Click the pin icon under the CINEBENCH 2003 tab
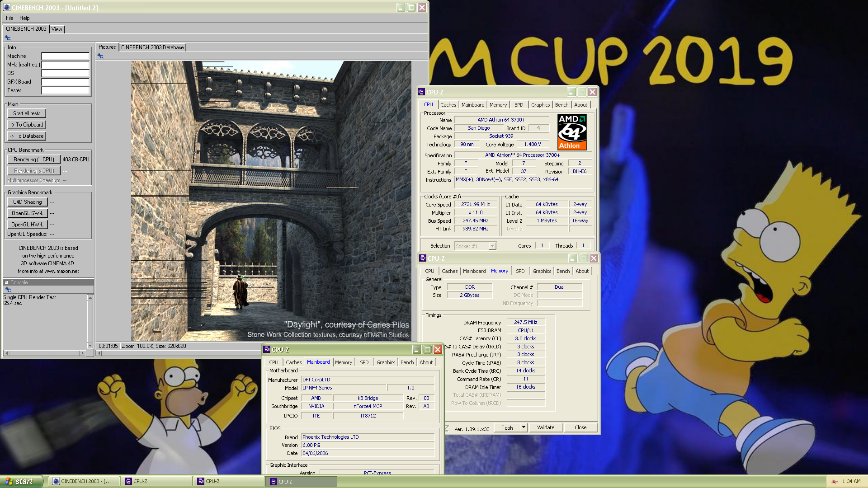 coord(8,38)
